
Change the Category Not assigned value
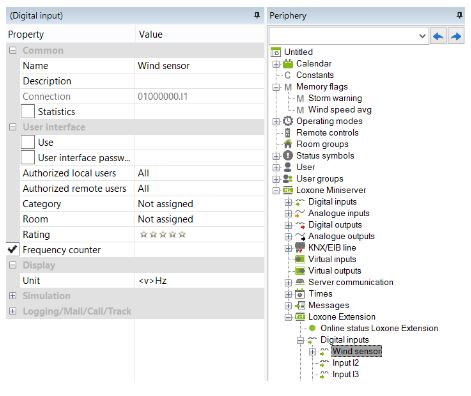pyautogui.click(x=199, y=204)
